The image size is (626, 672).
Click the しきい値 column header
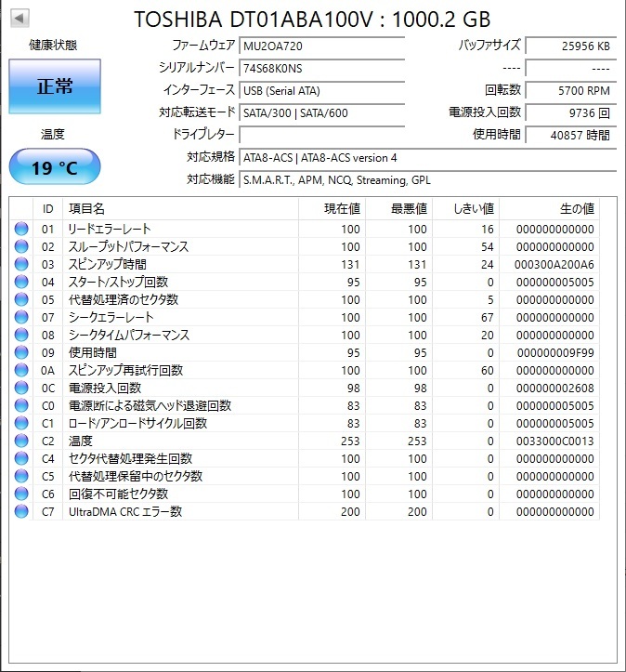click(x=466, y=209)
